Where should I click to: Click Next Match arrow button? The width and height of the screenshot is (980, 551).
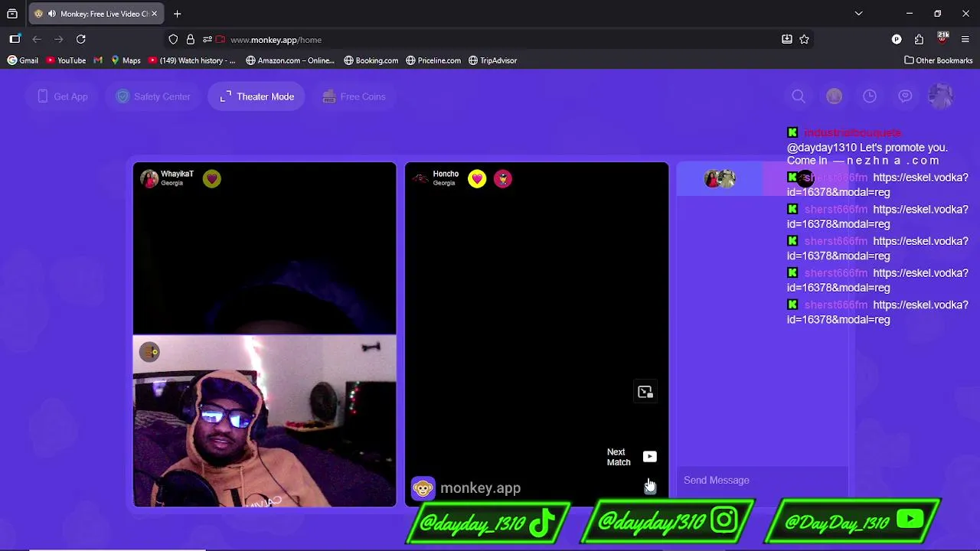(x=649, y=457)
